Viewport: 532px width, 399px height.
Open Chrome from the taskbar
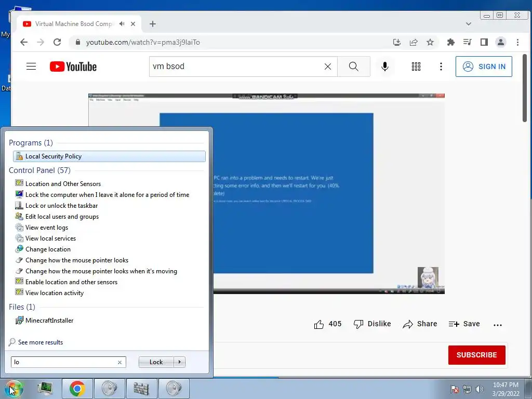(x=77, y=389)
